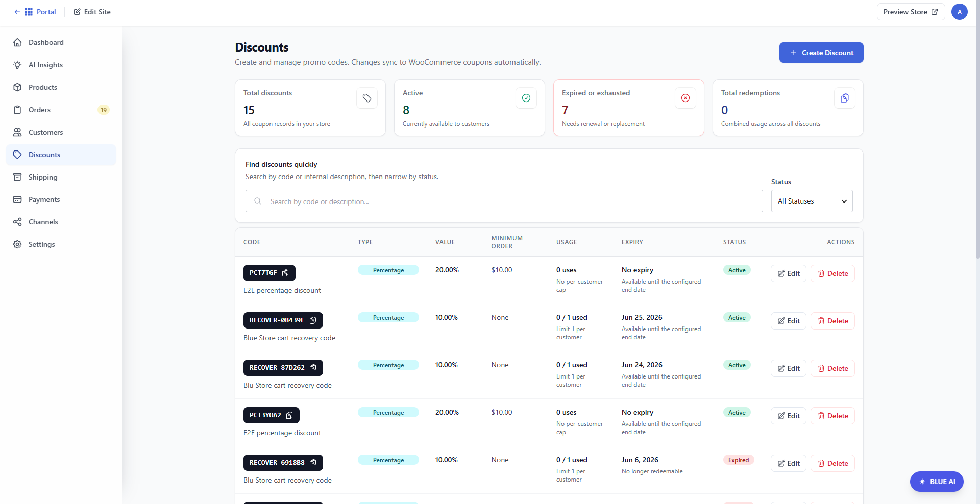Viewport: 980px width, 504px height.
Task: Click the Settings gear icon
Action: pos(17,244)
